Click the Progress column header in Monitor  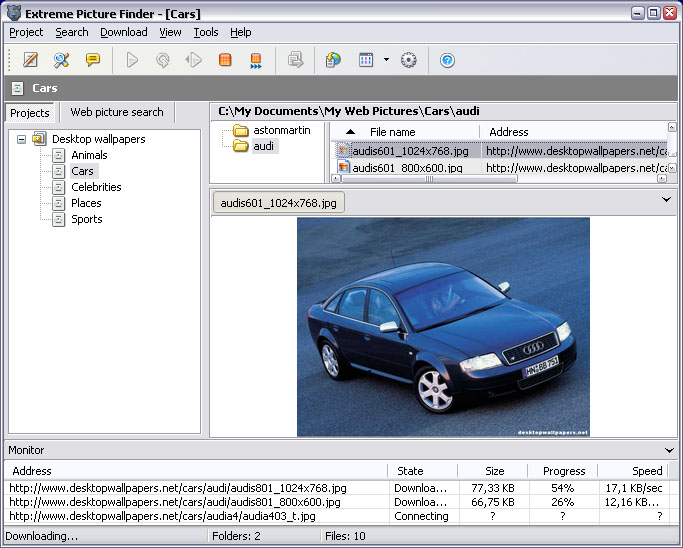[x=563, y=471]
